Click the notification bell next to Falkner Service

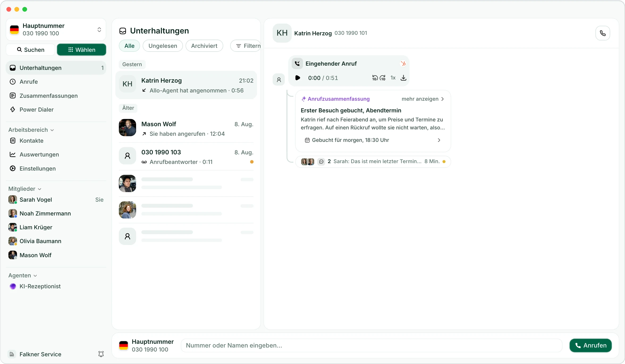pyautogui.click(x=101, y=354)
